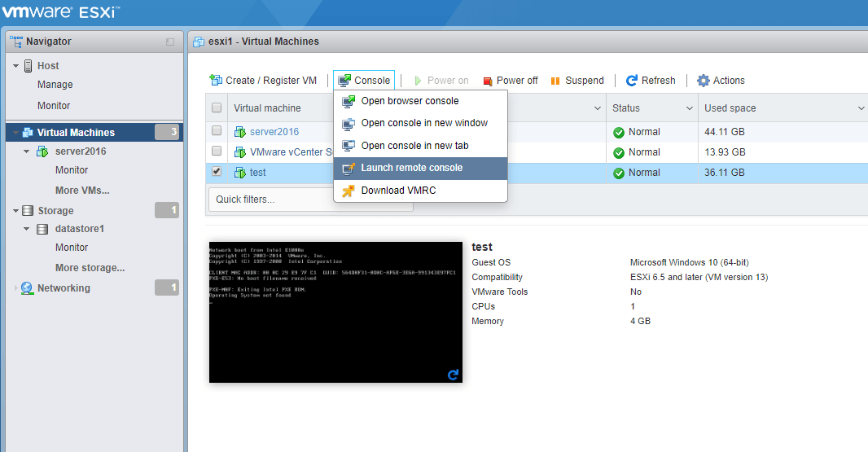This screenshot has height=452, width=868.
Task: Click the VMware vCenter VM row icon
Action: click(x=240, y=152)
